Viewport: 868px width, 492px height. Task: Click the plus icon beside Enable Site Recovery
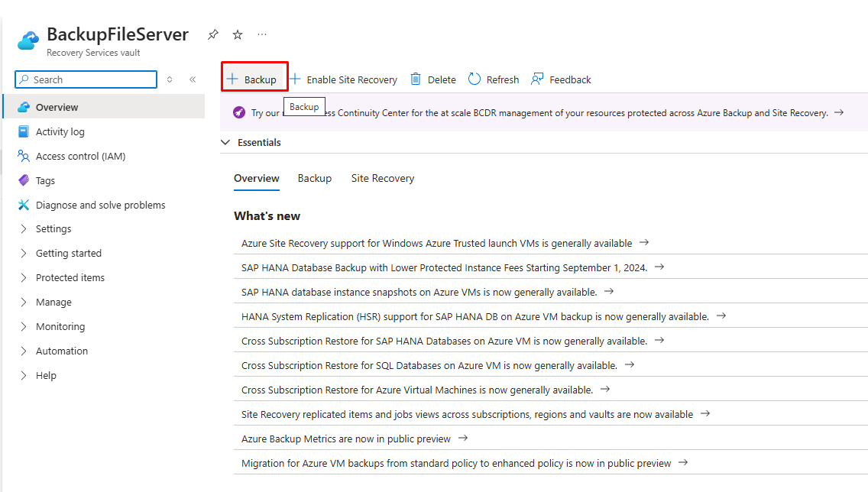tap(295, 79)
